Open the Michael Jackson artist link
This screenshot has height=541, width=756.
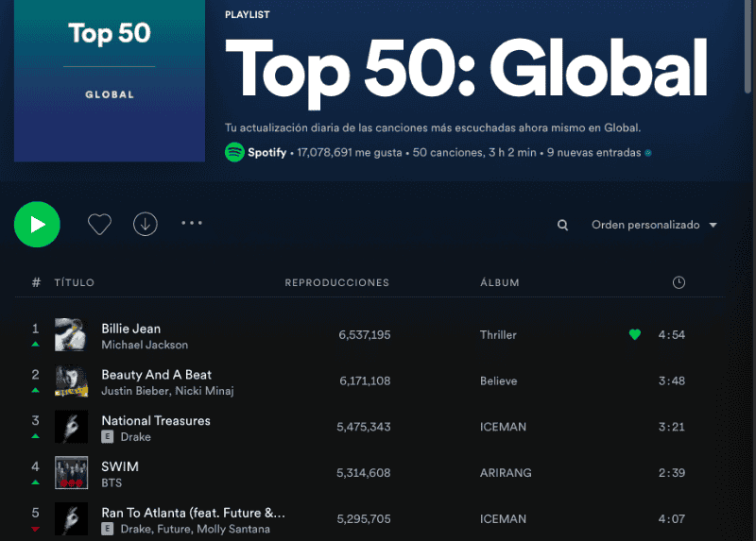pyautogui.click(x=145, y=345)
